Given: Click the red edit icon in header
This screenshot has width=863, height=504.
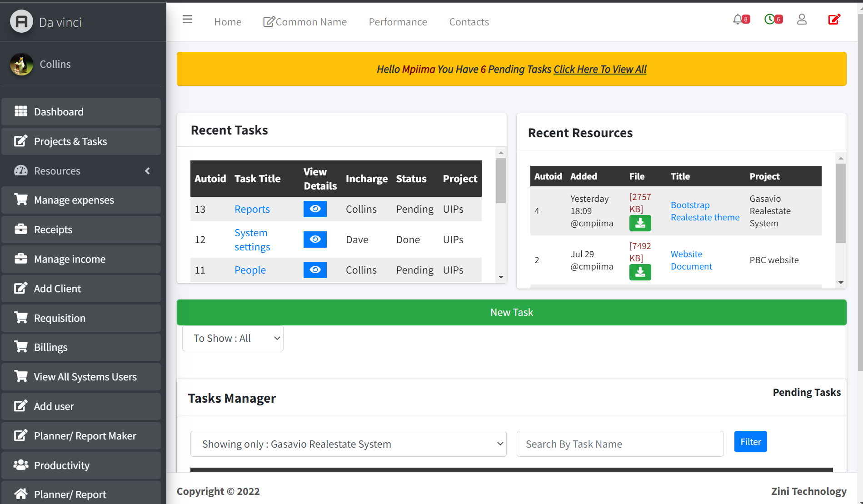Looking at the screenshot, I should click(x=834, y=20).
